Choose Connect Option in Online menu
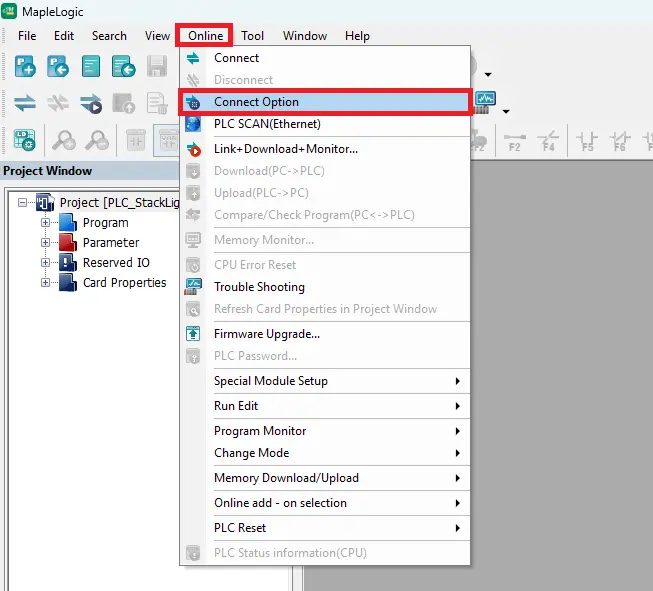Image resolution: width=653 pixels, height=591 pixels. click(325, 102)
